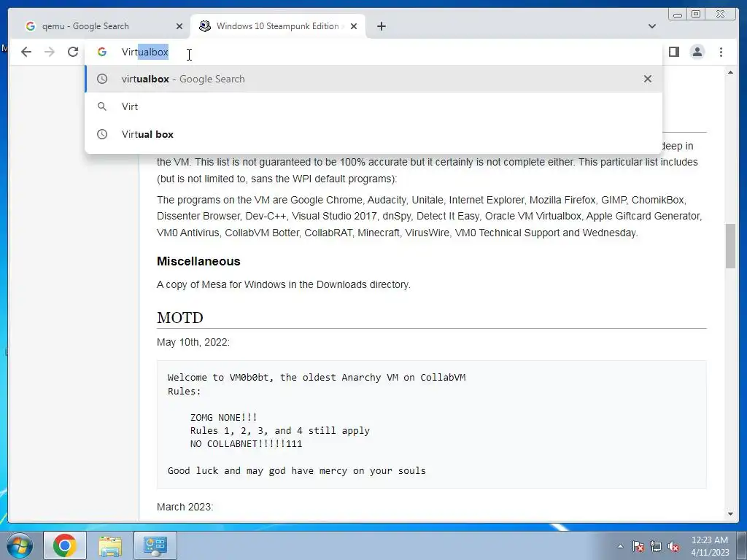Image resolution: width=747 pixels, height=560 pixels.
Task: Click the May 10th, 2022 text
Action: (193, 343)
